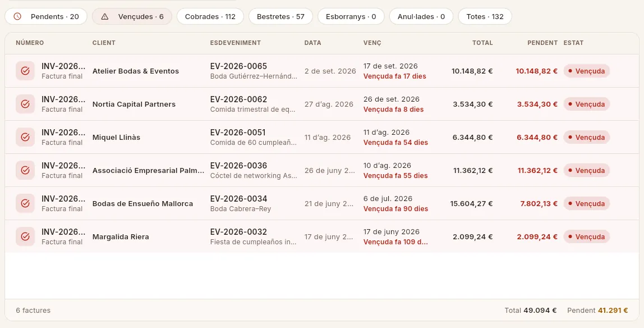644x328 pixels.
Task: Show Pendents · 20 invoices
Action: pos(46,16)
